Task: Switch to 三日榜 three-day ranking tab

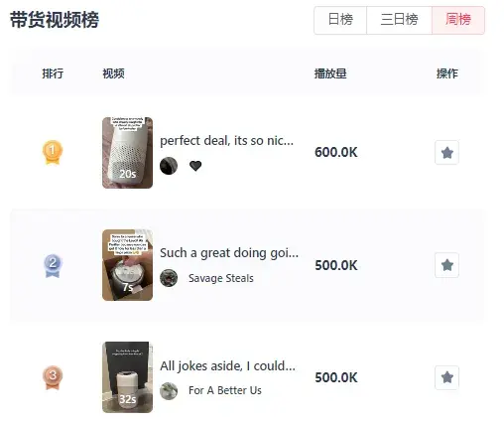Action: pyautogui.click(x=399, y=20)
